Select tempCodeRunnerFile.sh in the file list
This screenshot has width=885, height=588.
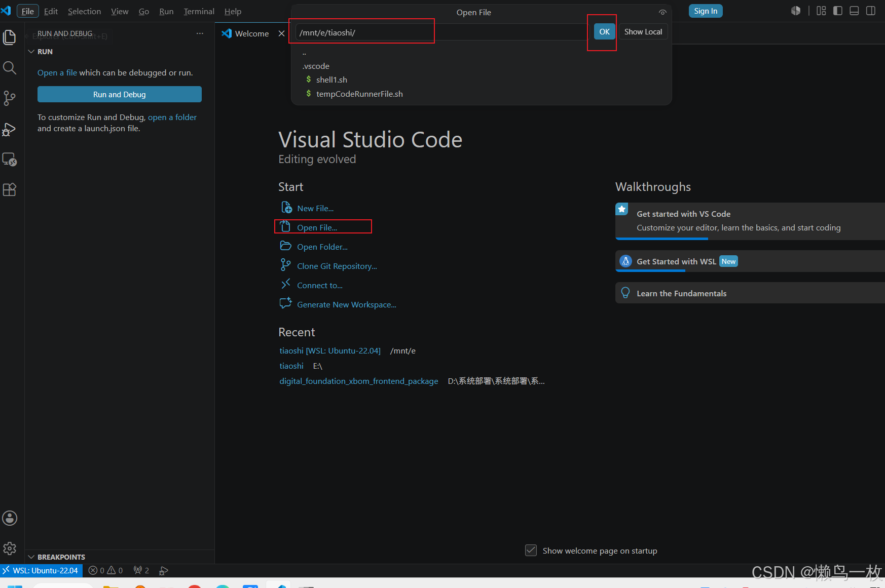coord(482,94)
